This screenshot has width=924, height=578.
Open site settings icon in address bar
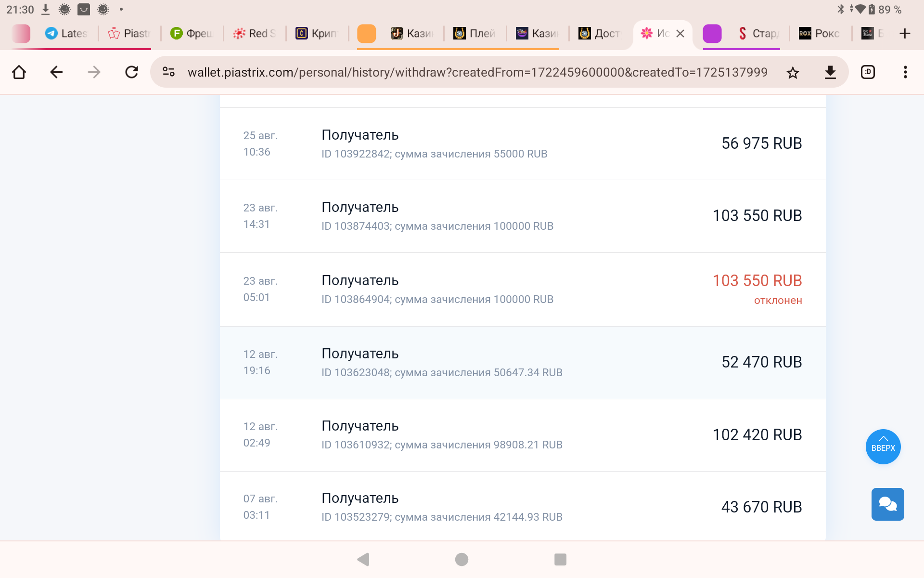pyautogui.click(x=168, y=72)
